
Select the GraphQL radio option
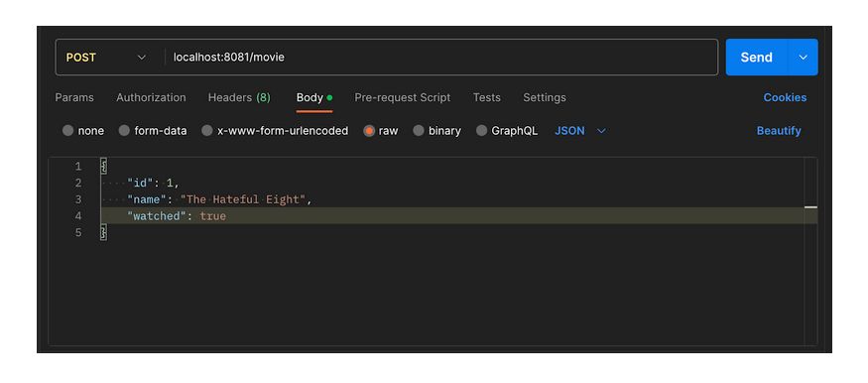[507, 131]
